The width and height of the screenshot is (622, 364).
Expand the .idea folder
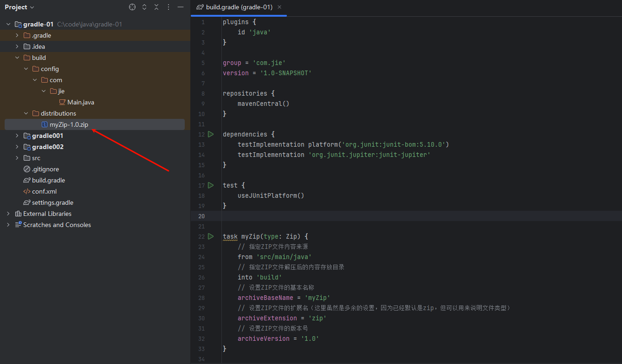[x=17, y=46]
